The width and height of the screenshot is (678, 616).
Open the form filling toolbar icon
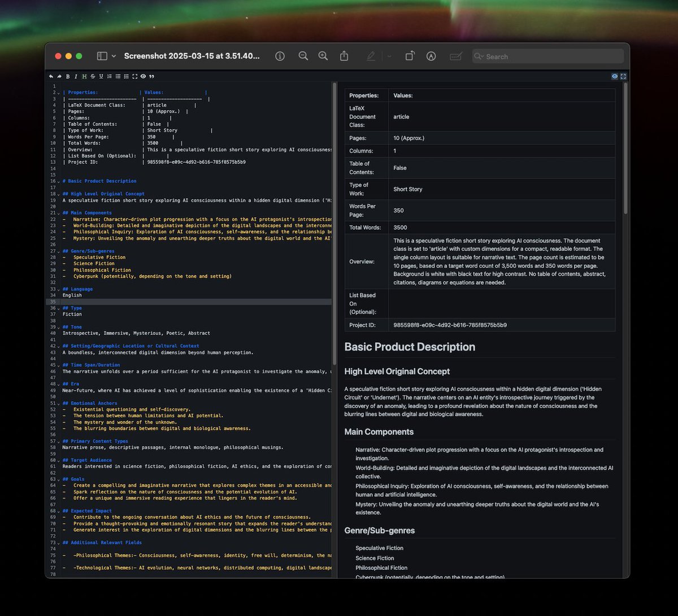pyautogui.click(x=455, y=56)
